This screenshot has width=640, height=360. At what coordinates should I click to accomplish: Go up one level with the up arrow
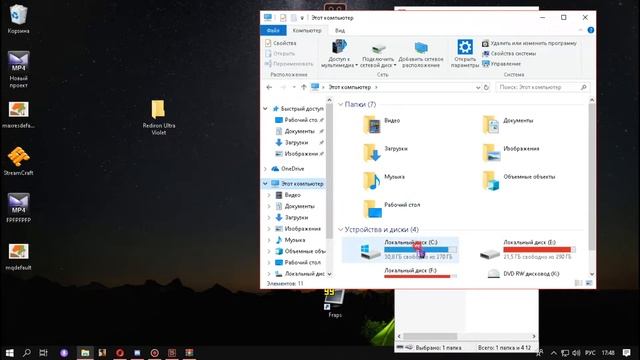click(304, 87)
